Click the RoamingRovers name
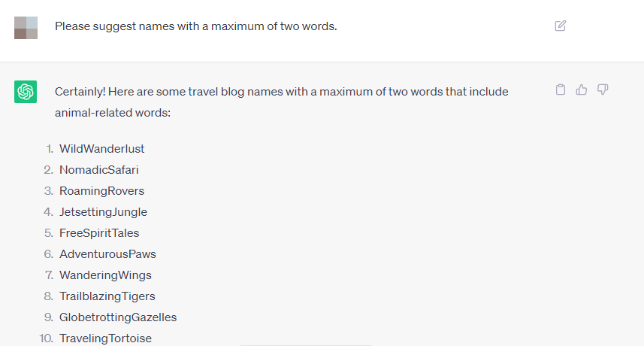Viewport: 644px width, 346px height. pos(101,191)
